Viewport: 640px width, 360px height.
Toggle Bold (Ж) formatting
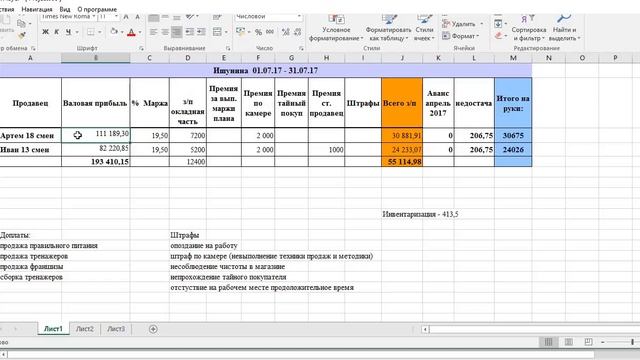click(x=45, y=32)
